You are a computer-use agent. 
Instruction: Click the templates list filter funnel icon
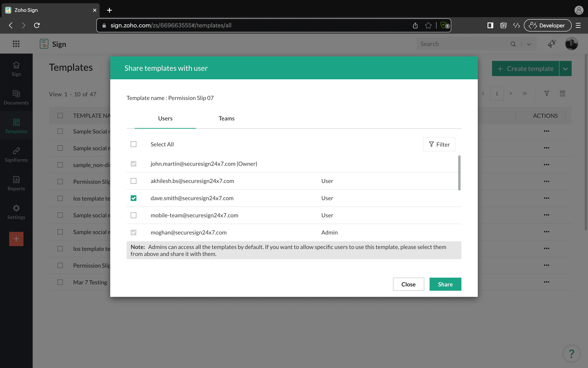click(546, 93)
